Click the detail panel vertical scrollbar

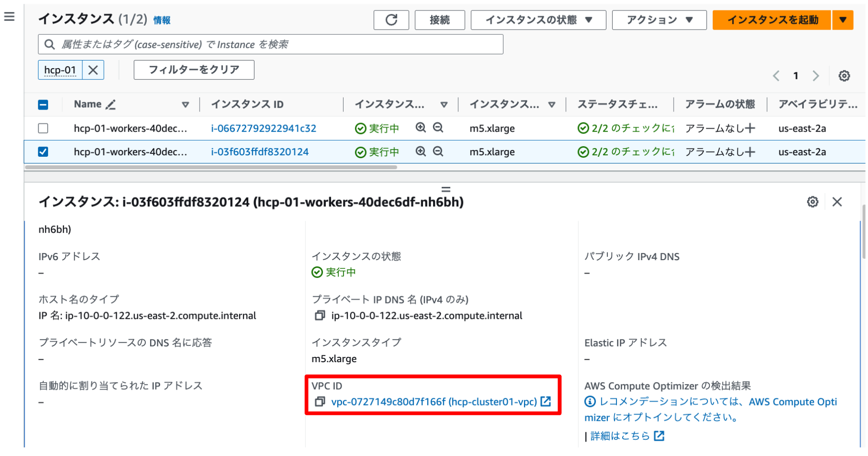point(863,232)
